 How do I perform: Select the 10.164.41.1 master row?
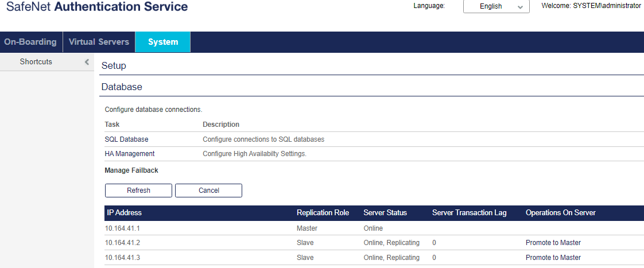pyautogui.click(x=122, y=228)
